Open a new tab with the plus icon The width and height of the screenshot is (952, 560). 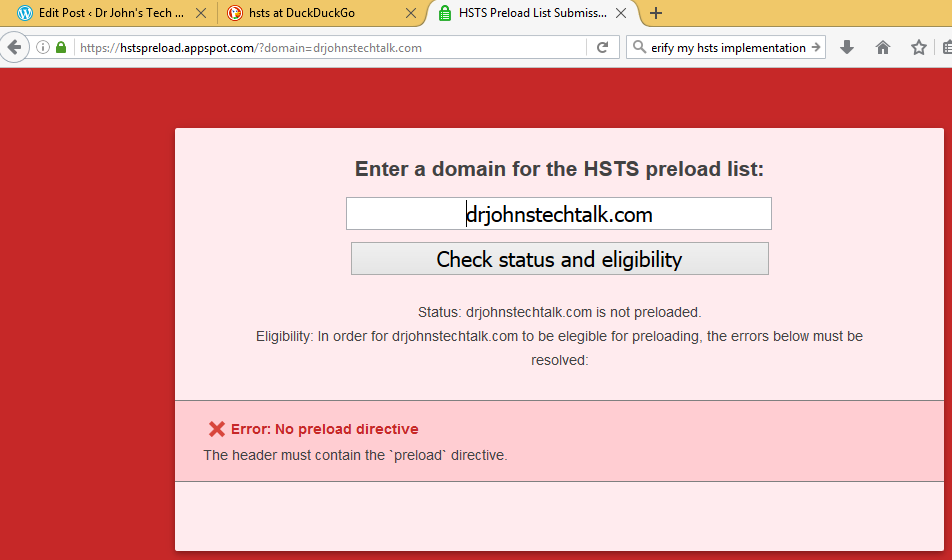click(x=656, y=13)
